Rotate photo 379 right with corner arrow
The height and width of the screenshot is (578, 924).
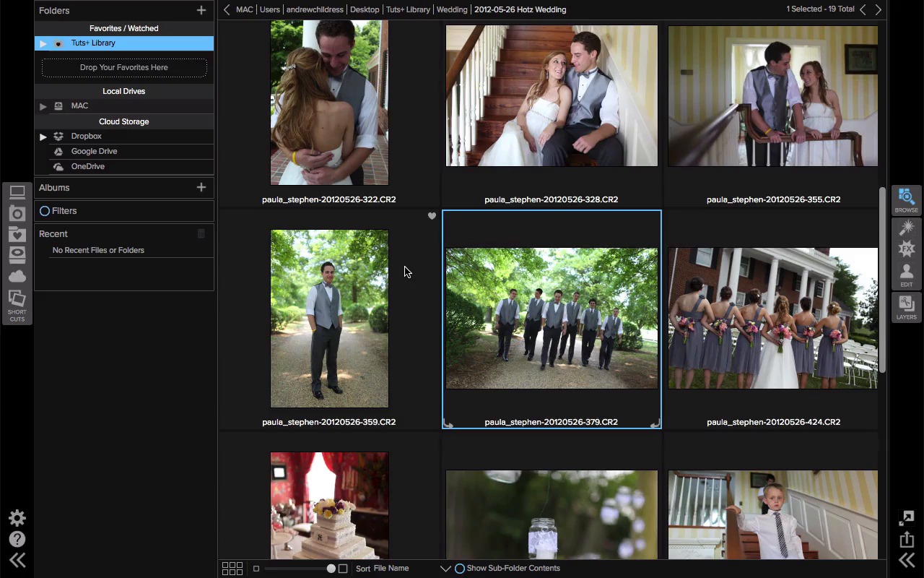pos(655,424)
